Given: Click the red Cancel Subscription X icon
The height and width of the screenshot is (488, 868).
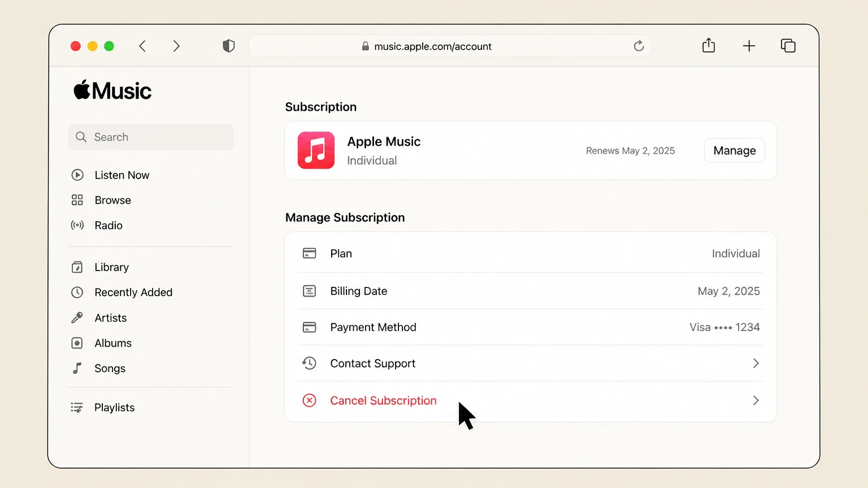Looking at the screenshot, I should click(x=309, y=400).
